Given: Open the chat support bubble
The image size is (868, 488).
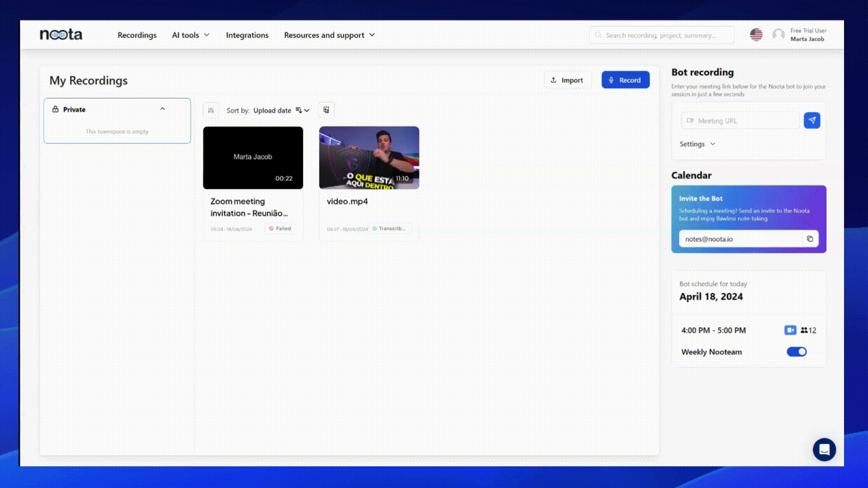Looking at the screenshot, I should (824, 450).
